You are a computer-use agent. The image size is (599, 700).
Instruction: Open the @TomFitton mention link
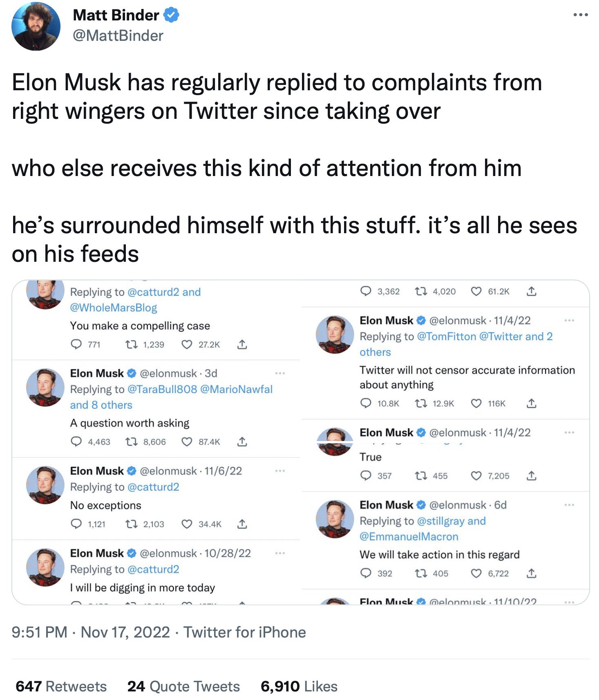(x=446, y=337)
